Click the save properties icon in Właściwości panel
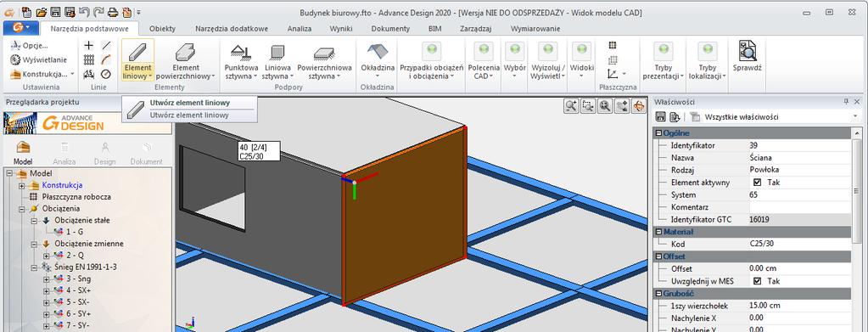Viewport: 868px width, 332px height. 660,117
